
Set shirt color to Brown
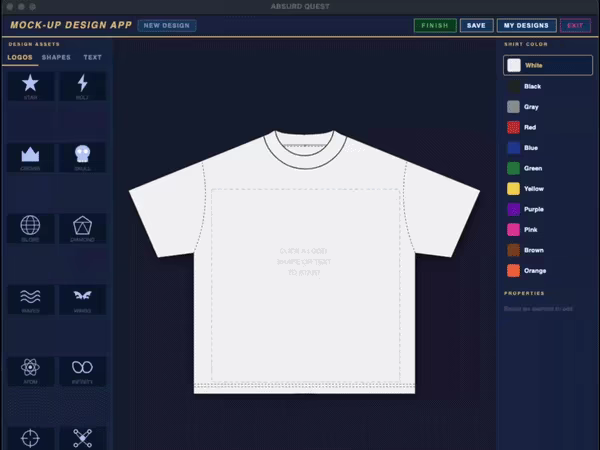tap(548, 250)
